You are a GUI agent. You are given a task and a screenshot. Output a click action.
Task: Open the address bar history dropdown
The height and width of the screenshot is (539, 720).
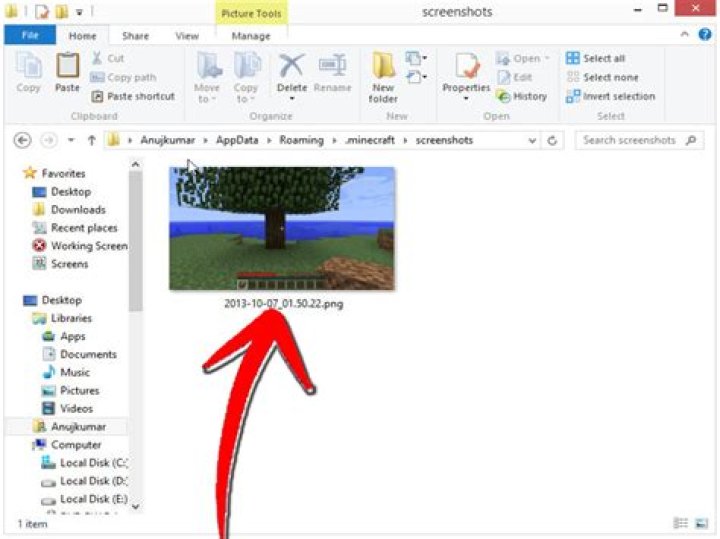(x=532, y=140)
